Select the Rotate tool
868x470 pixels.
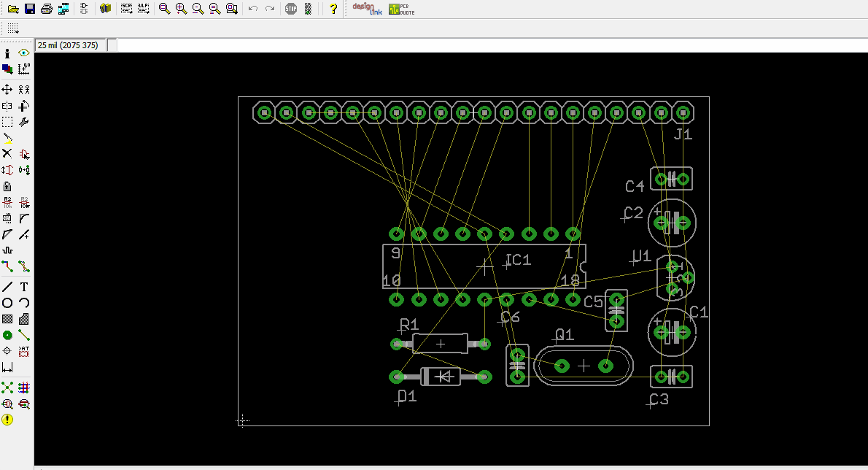(24, 106)
